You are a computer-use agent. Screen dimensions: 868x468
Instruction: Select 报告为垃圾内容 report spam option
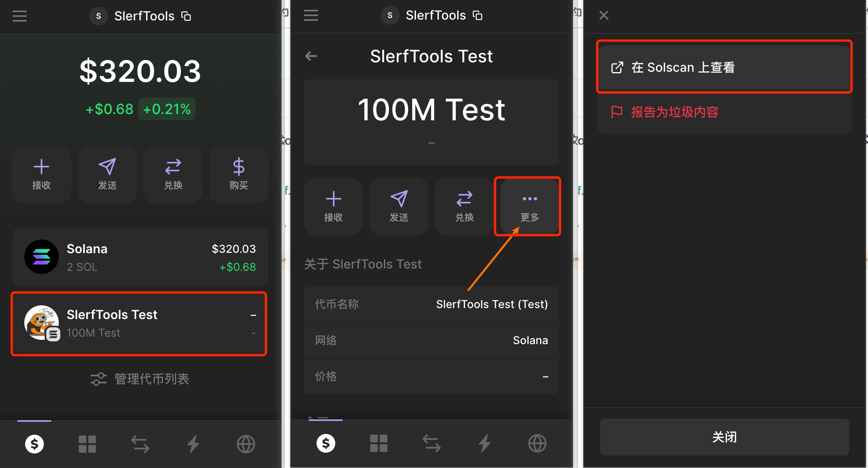pos(724,112)
